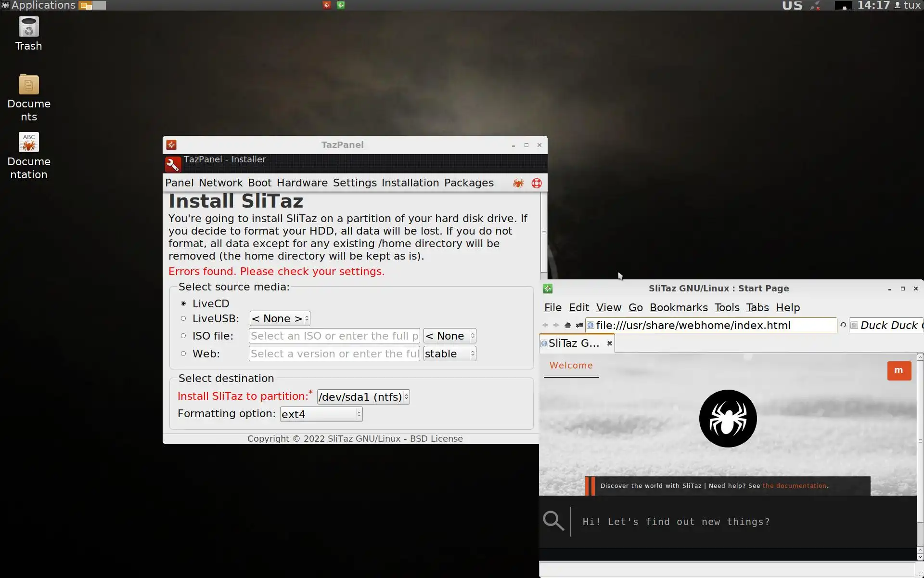
Task: Select the Web source radio button
Action: point(183,354)
